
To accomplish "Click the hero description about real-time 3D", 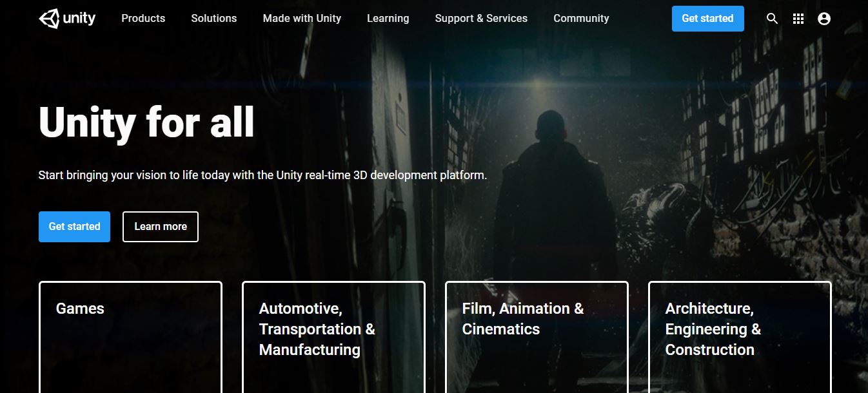I will [x=262, y=175].
